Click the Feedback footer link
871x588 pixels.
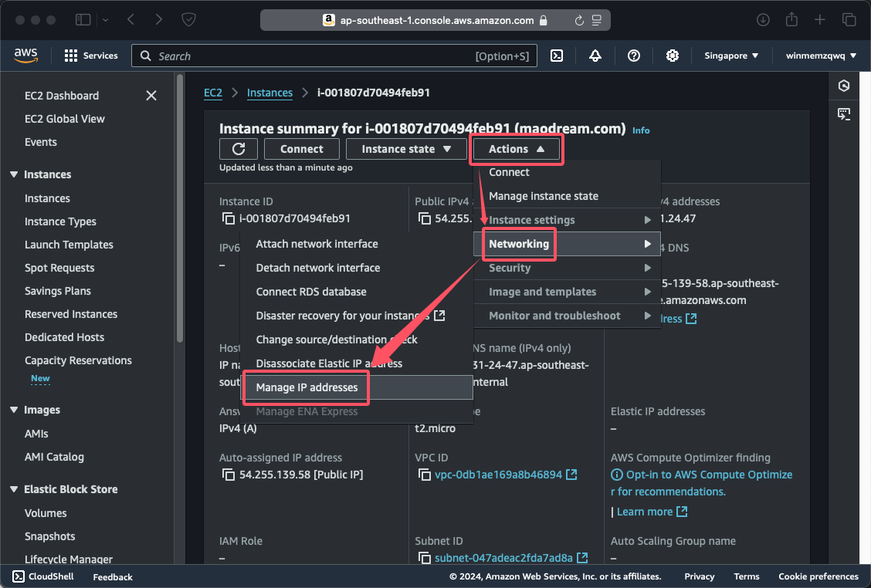(x=113, y=577)
